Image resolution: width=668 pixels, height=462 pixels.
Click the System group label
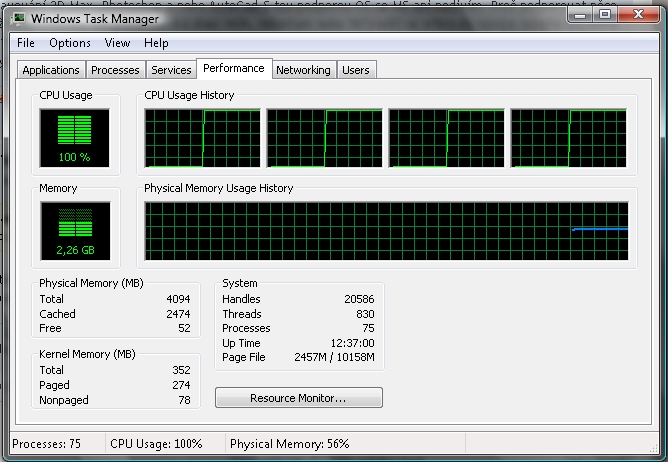click(240, 283)
